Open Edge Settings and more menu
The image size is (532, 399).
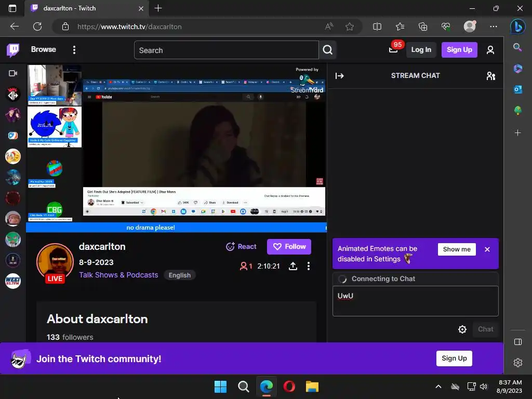(x=494, y=26)
